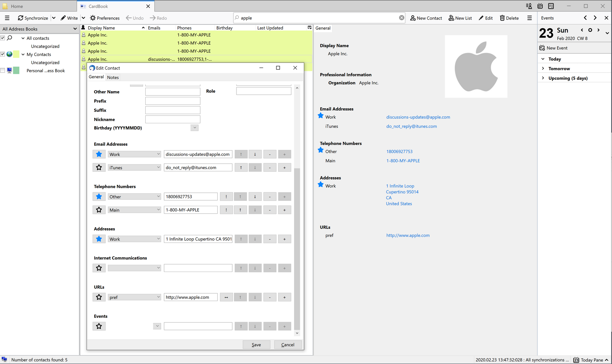Create a New List
Image resolution: width=612 pixels, height=364 pixels.
[x=460, y=18]
